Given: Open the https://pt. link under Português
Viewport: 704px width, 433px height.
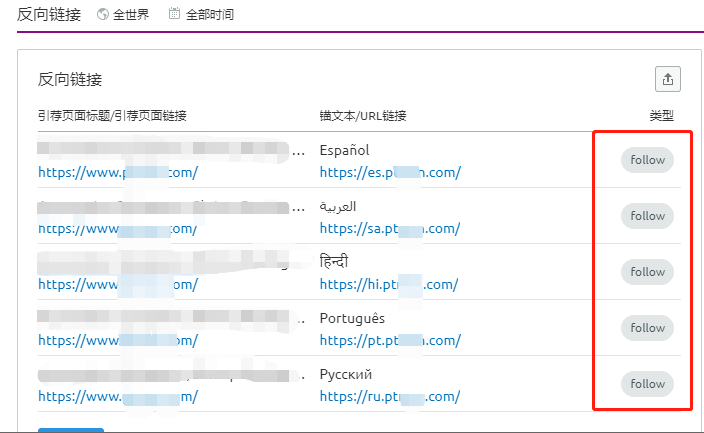Looking at the screenshot, I should [389, 340].
